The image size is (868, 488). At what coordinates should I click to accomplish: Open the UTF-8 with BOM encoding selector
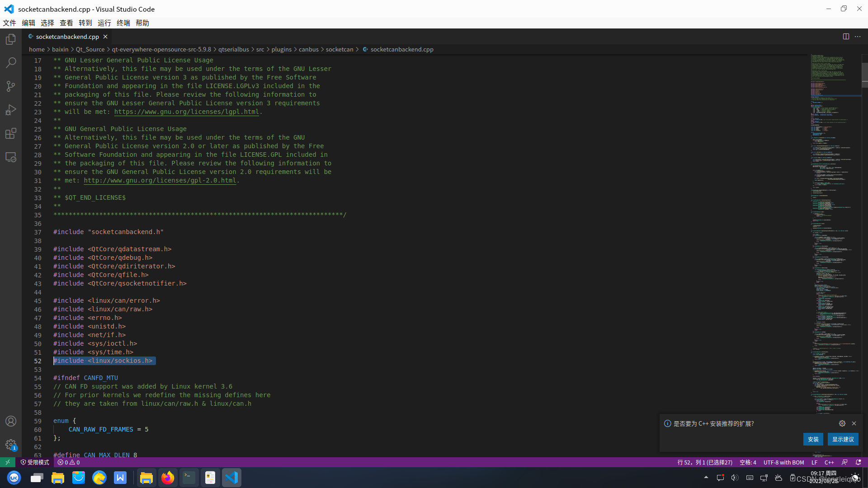(x=783, y=462)
